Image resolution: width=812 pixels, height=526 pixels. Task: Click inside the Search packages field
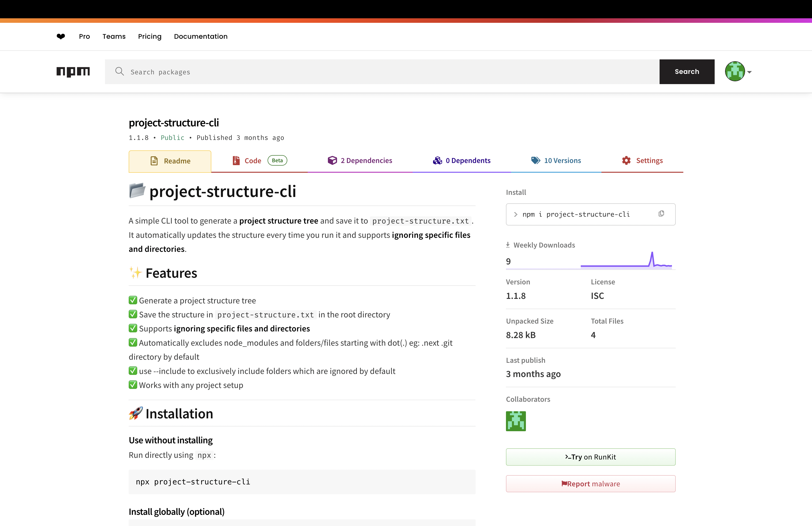239,72
